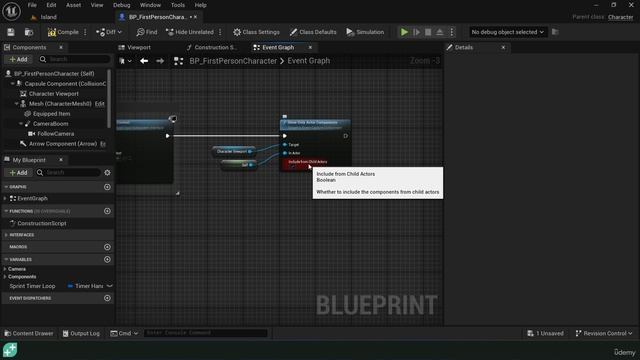The width and height of the screenshot is (640, 360).
Task: Open Class Defaults
Action: 313,32
